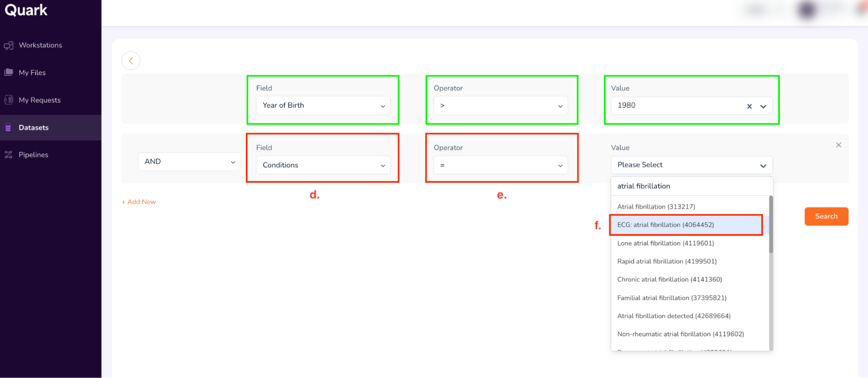Click the My Files folder icon

9,72
